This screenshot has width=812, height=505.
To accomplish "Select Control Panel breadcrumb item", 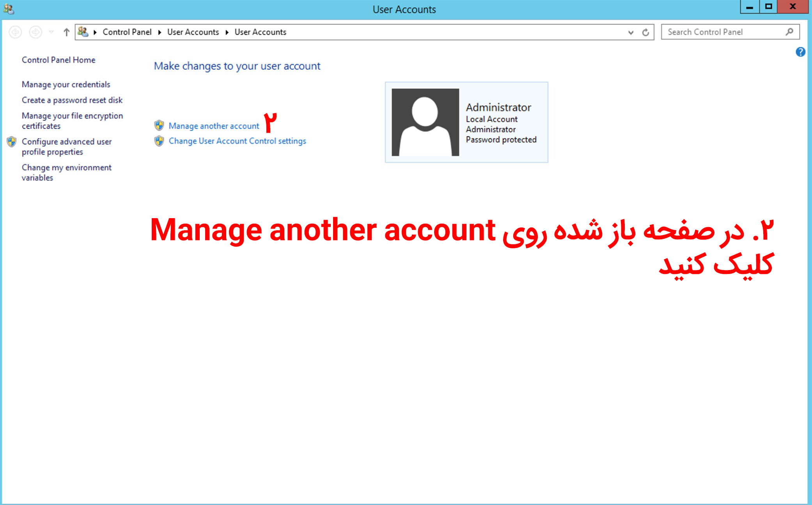I will (x=127, y=32).
